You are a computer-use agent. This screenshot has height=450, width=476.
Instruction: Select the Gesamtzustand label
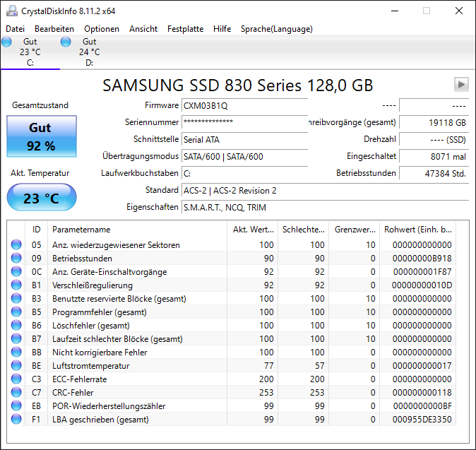pyautogui.click(x=40, y=105)
